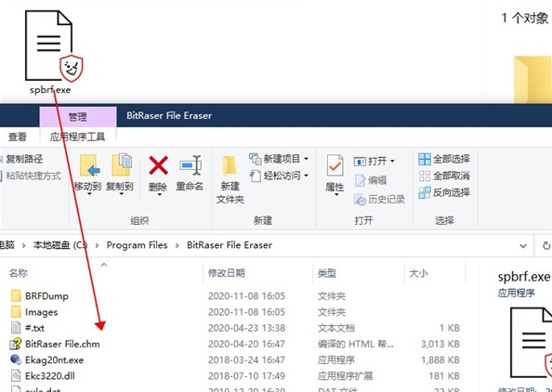The width and height of the screenshot is (552, 392).
Task: Click the Refresh button beside address bar
Action: (x=546, y=245)
